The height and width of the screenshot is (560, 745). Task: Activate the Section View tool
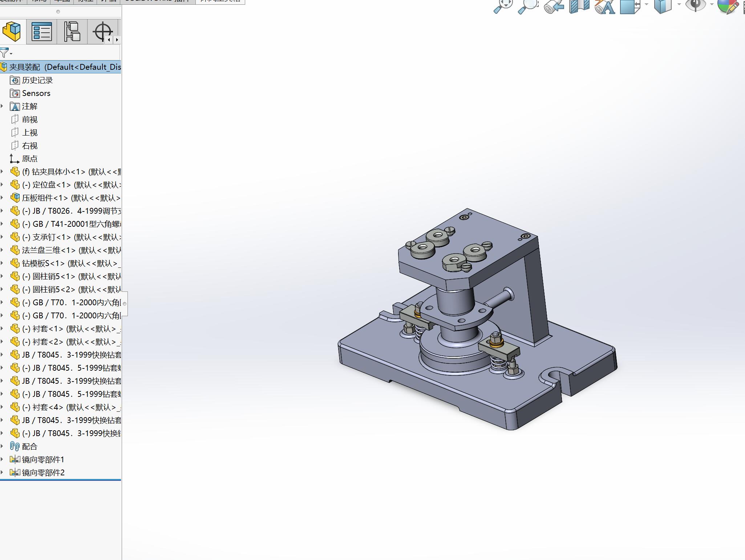[579, 6]
